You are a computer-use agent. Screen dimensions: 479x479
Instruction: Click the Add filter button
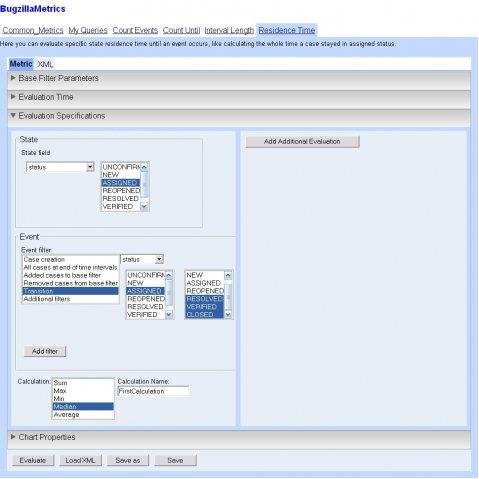click(x=45, y=351)
